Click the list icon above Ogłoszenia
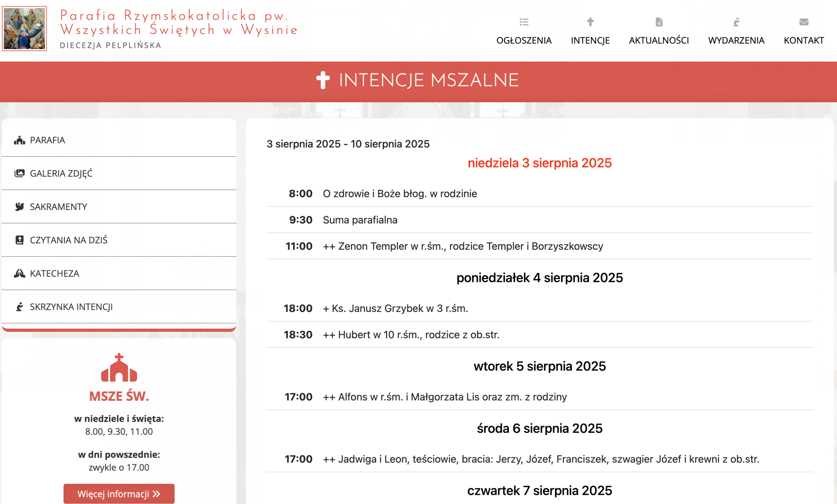 pos(524,22)
